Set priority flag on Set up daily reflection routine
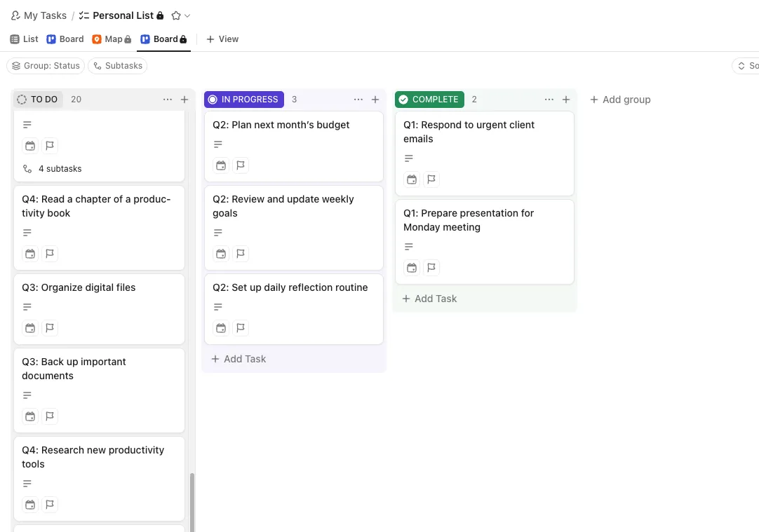The image size is (759, 532). pyautogui.click(x=240, y=328)
